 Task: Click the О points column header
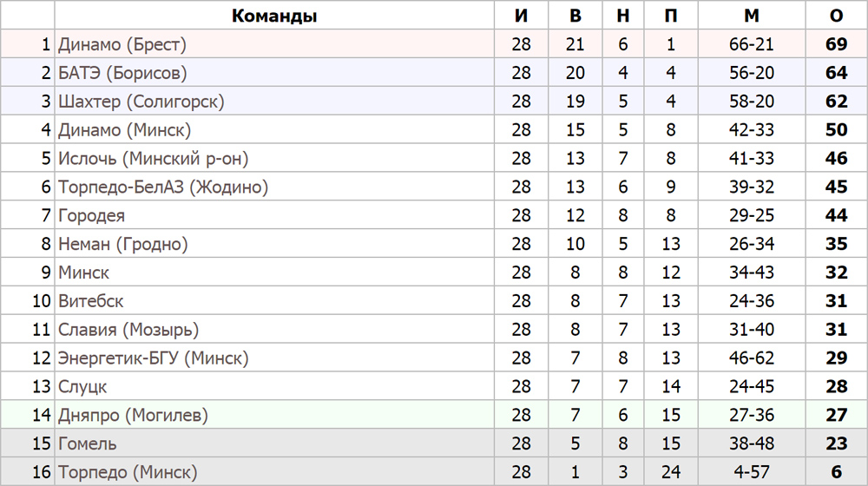[837, 16]
